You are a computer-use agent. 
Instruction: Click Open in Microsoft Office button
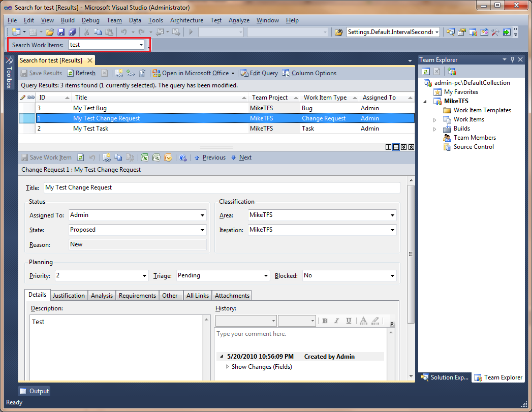pos(194,73)
